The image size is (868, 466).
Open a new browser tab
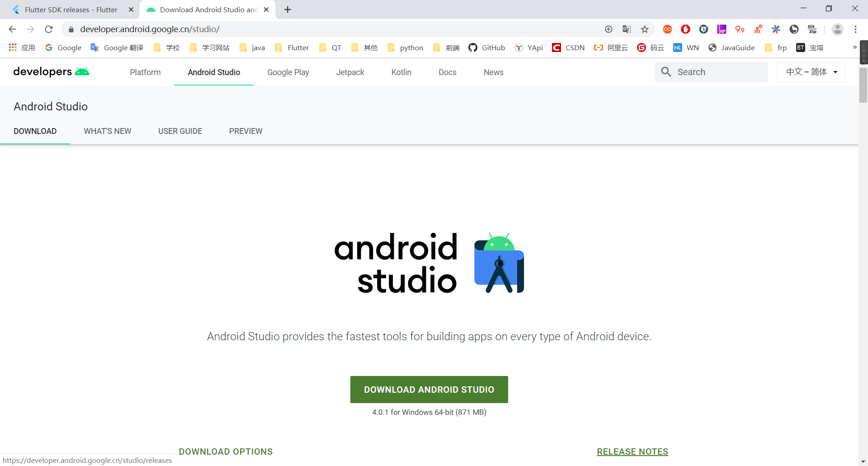[288, 10]
